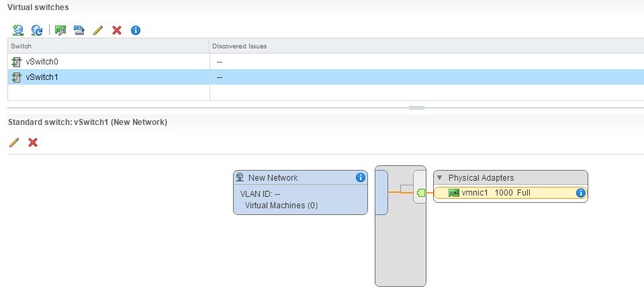Click vSwitch0 Discovered Issues cell
The height and width of the screenshot is (305, 644).
(x=426, y=62)
